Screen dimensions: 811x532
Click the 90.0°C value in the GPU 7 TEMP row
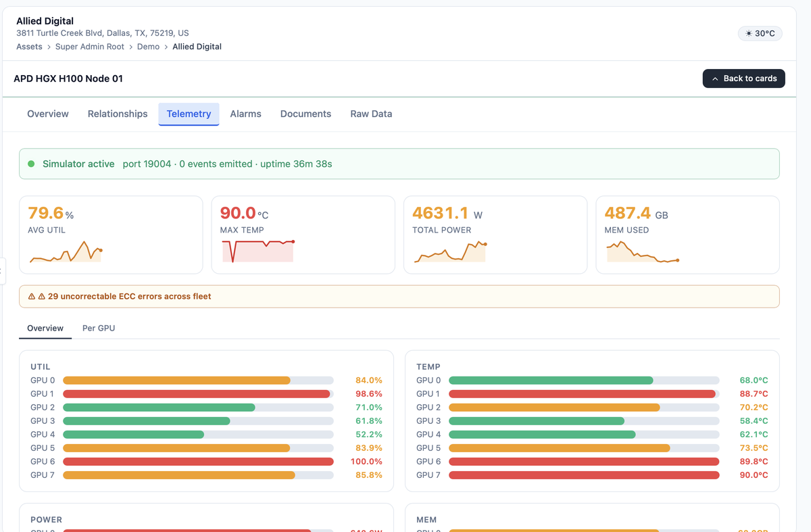(x=754, y=475)
